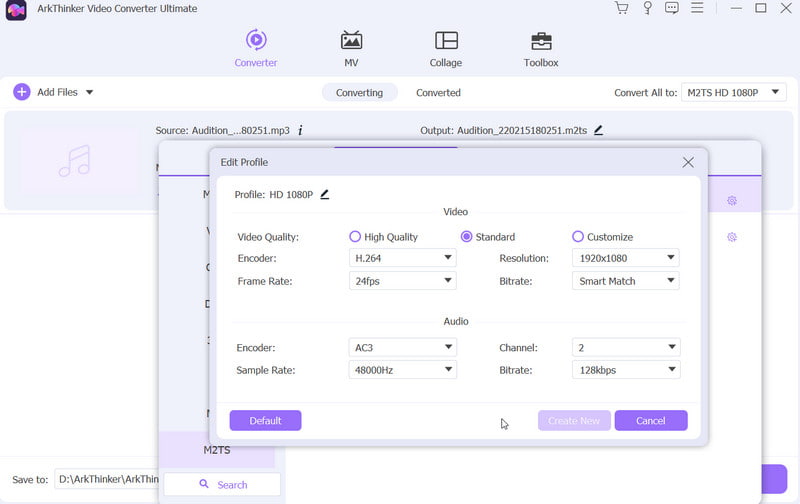Click the ArkThinker app logo
The width and height of the screenshot is (800, 504).
tap(16, 10)
